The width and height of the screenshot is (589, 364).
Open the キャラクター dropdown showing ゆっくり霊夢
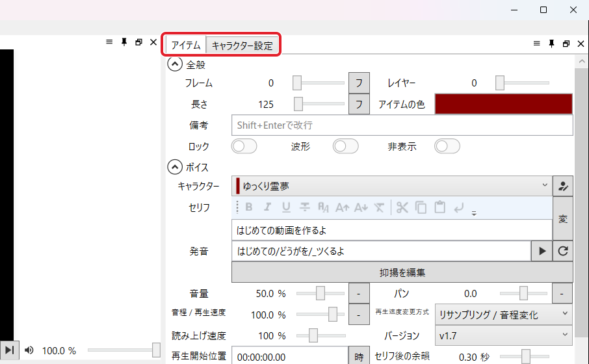[x=392, y=186]
